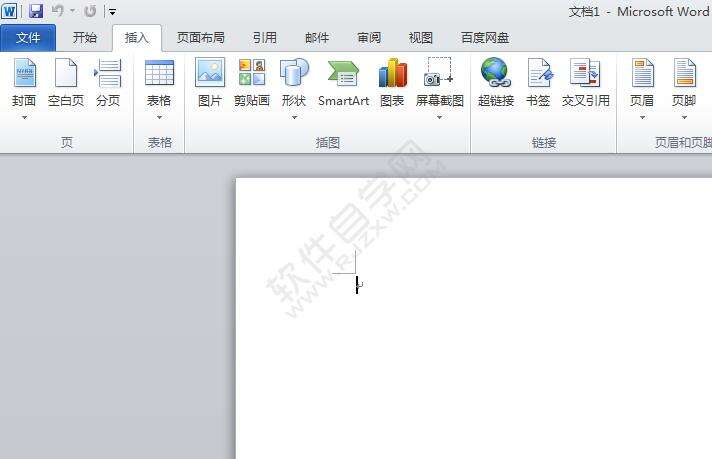This screenshot has width=712, height=459.
Task: Expand the 表格 dropdown arrow
Action: click(x=159, y=117)
